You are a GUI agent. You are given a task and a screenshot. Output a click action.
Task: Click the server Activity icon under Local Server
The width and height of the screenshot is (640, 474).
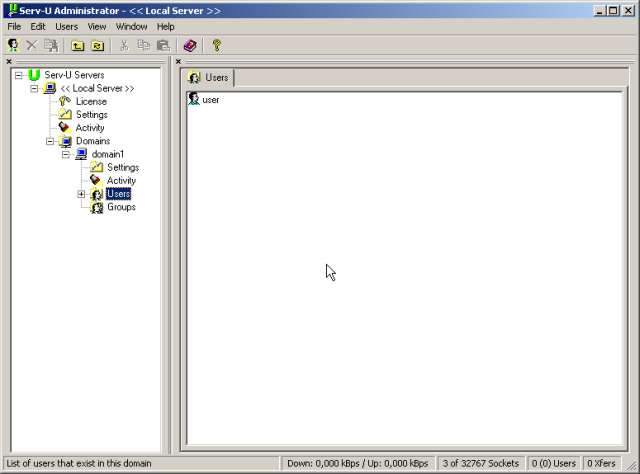(64, 127)
